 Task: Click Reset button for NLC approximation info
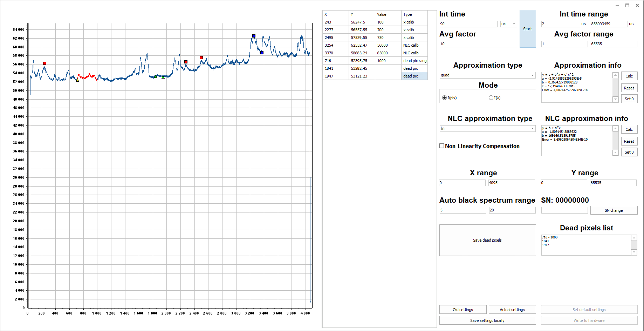629,141
